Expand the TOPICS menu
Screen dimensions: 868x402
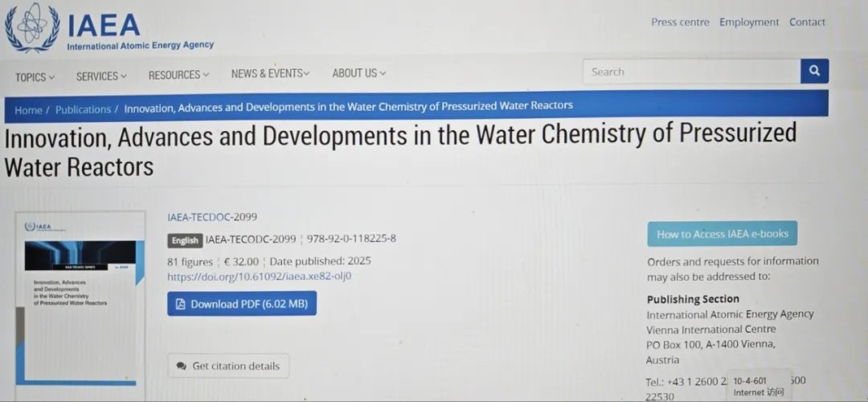tap(35, 77)
